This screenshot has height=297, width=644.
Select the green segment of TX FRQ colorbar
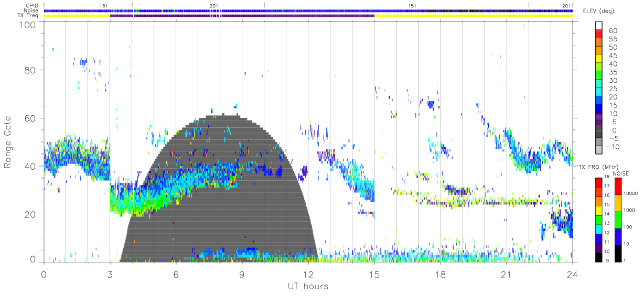tap(599, 219)
